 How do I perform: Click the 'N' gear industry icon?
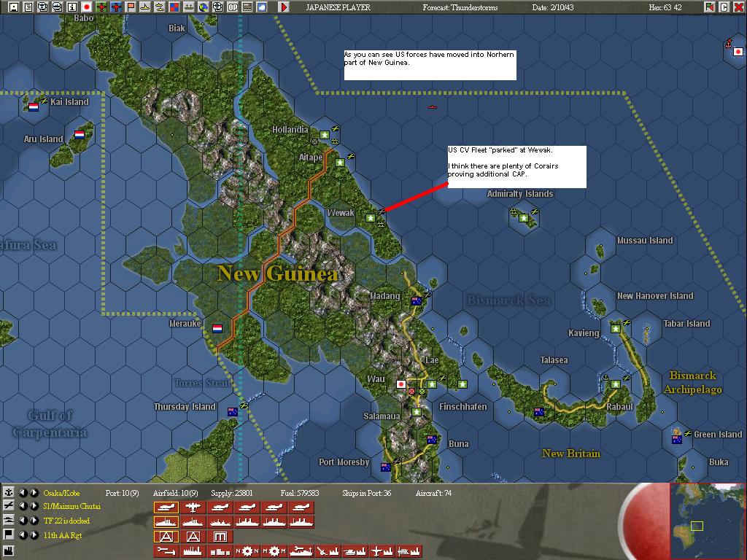pos(247,551)
